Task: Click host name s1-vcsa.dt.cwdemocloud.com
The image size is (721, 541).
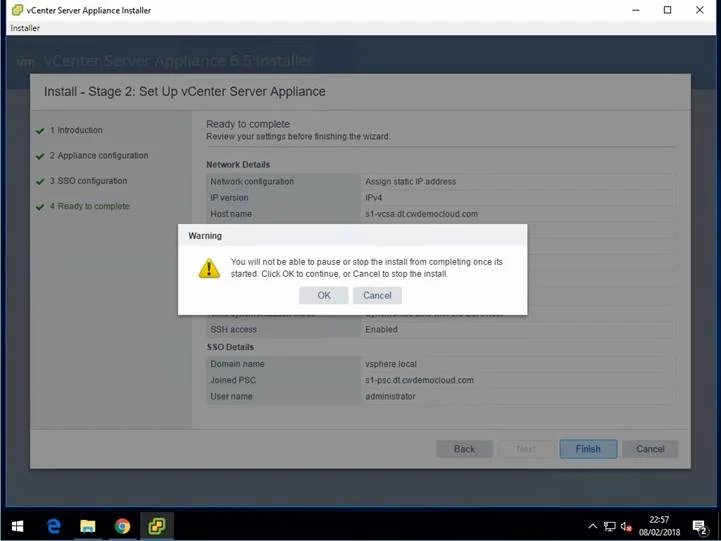Action: coord(421,214)
